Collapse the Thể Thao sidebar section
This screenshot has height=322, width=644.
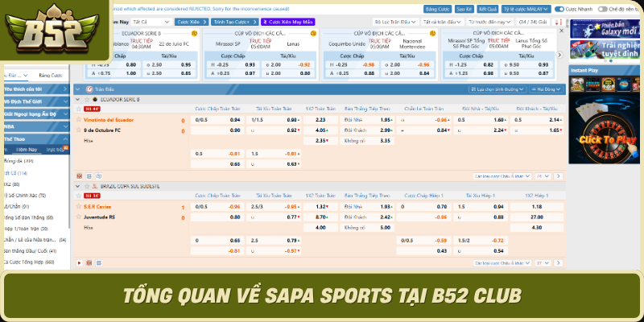35,138
